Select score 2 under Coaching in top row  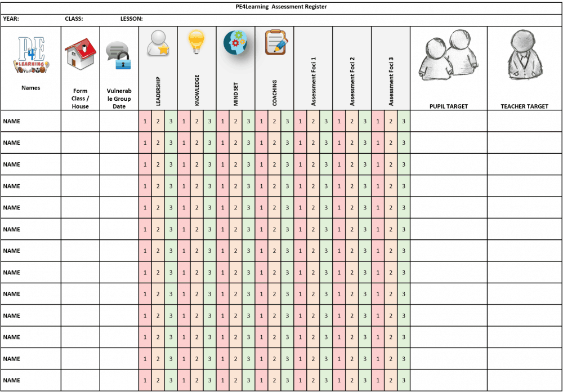(274, 121)
